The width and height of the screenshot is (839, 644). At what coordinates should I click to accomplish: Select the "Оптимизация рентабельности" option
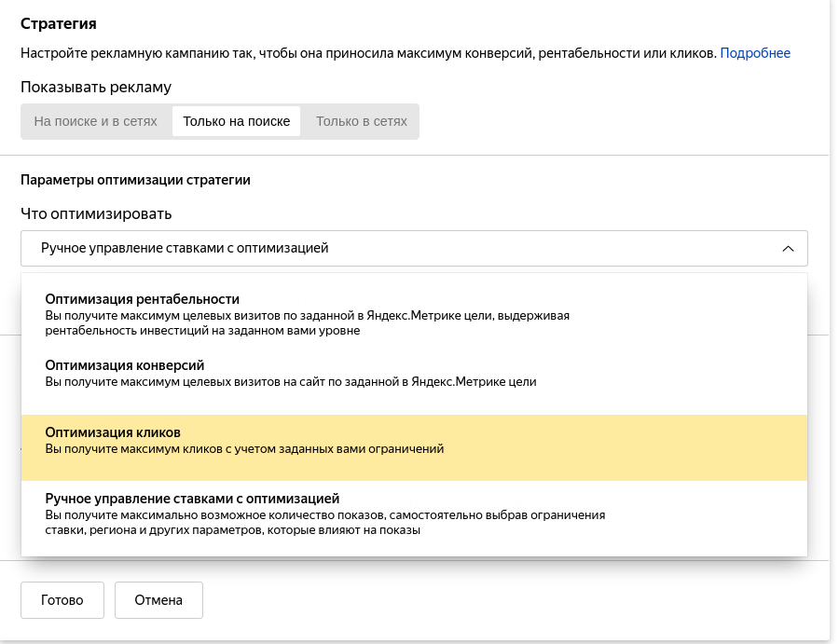pyautogui.click(x=140, y=299)
